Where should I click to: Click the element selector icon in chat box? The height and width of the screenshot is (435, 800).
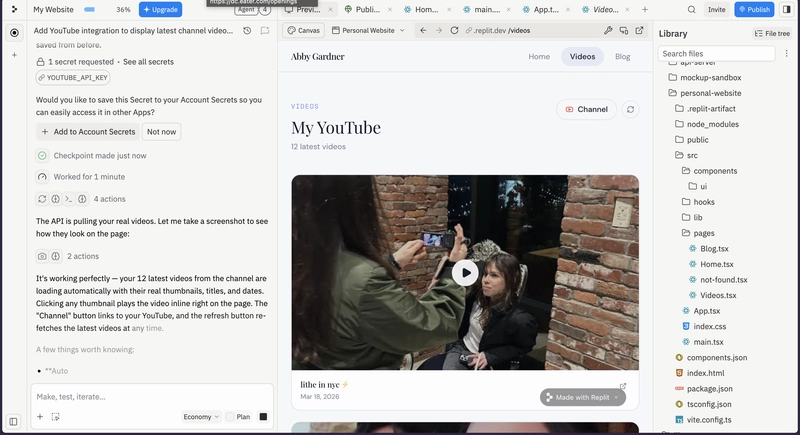[x=56, y=417]
